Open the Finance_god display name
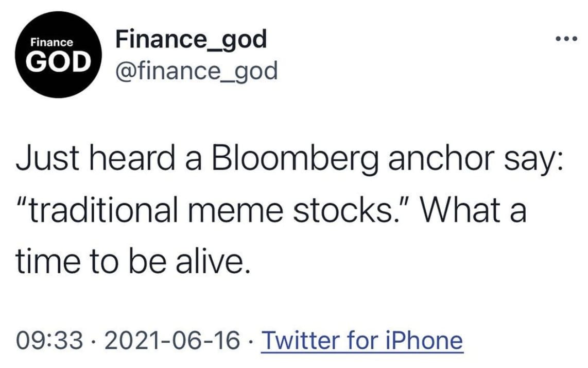The height and width of the screenshot is (368, 588). pyautogui.click(x=191, y=39)
